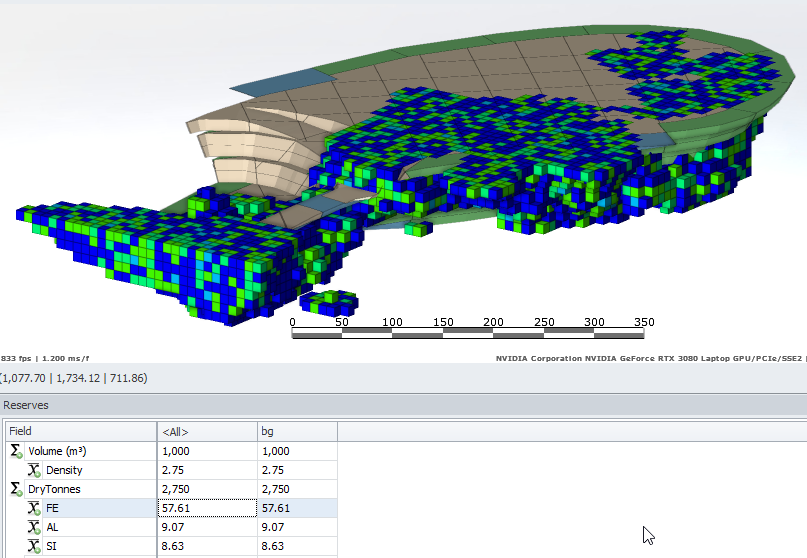Click the SI value under <All>

pyautogui.click(x=206, y=546)
